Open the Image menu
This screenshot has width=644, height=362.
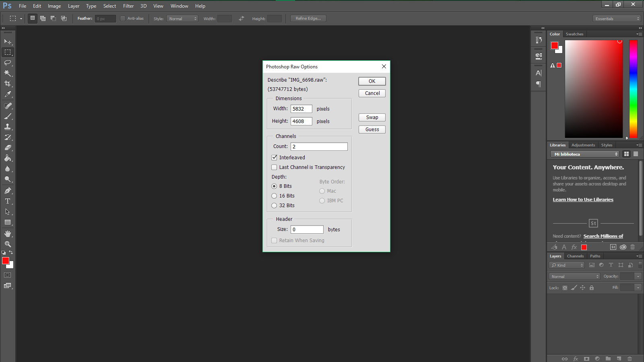pyautogui.click(x=54, y=6)
